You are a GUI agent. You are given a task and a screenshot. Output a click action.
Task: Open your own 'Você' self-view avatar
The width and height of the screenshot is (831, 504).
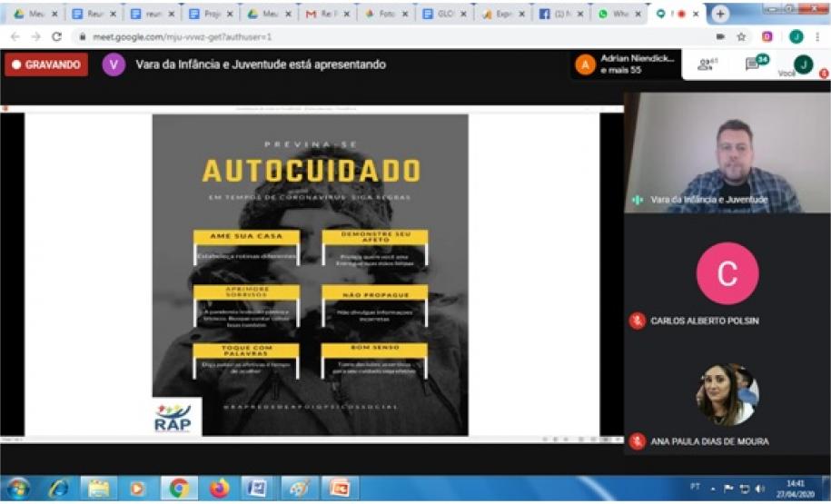point(803,64)
